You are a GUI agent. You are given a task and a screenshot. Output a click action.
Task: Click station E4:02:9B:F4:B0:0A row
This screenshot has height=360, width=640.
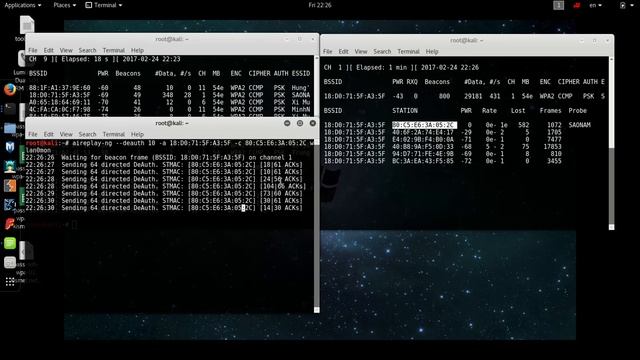(442, 140)
